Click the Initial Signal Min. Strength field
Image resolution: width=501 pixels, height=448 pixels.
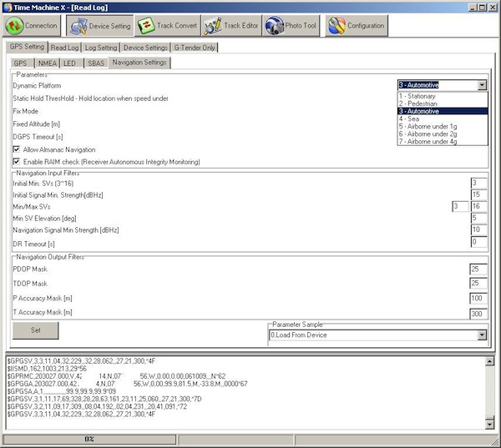point(478,194)
